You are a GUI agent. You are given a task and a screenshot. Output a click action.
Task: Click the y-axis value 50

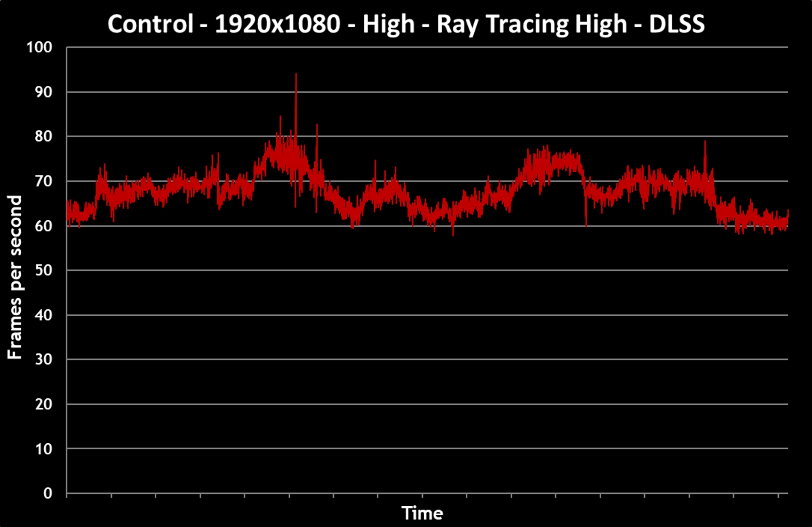pyautogui.click(x=43, y=270)
